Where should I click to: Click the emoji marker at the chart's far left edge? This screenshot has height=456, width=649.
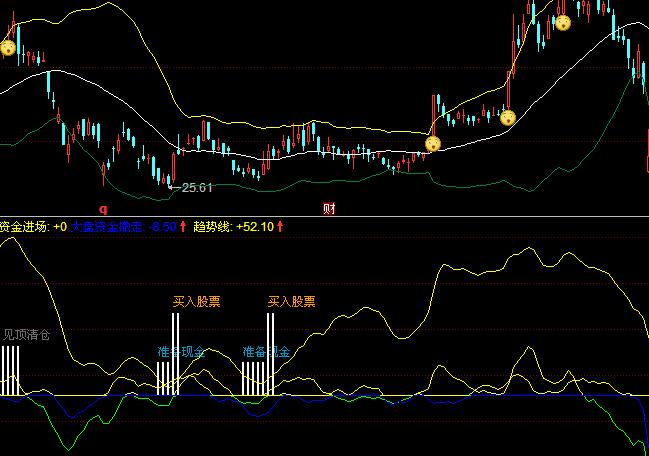(x=7, y=47)
